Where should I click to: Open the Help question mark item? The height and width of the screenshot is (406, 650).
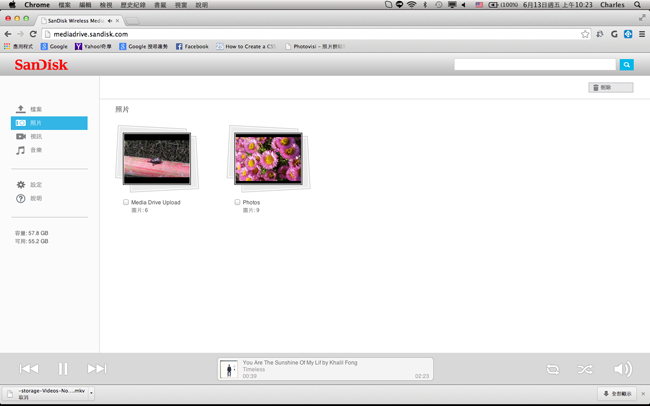pos(49,198)
